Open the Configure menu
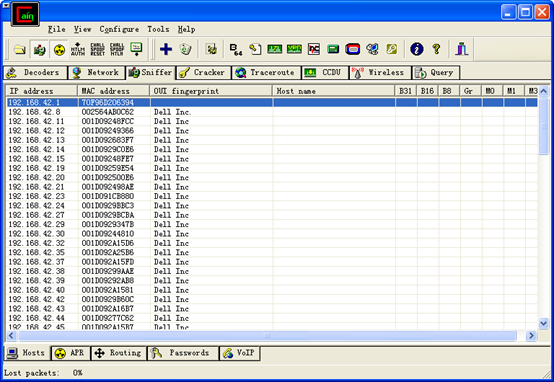Image resolution: width=554 pixels, height=382 pixels. [x=119, y=29]
